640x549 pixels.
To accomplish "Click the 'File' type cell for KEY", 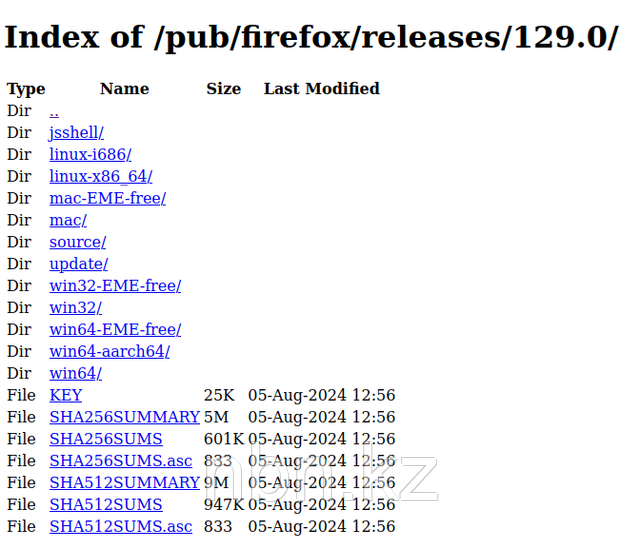I will coord(21,396).
